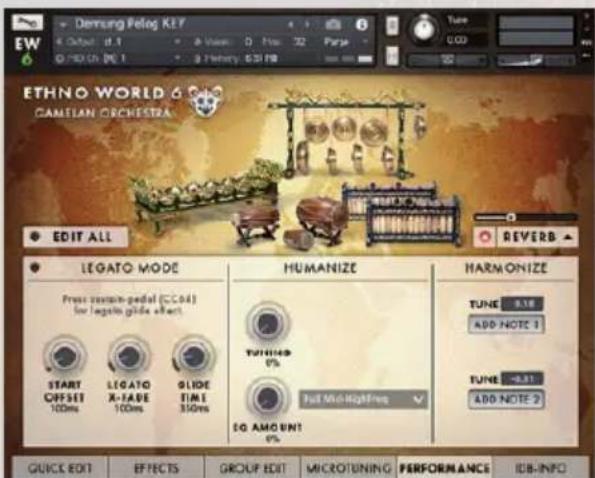
Task: Switch to the Quick Edit tab
Action: coord(60,468)
